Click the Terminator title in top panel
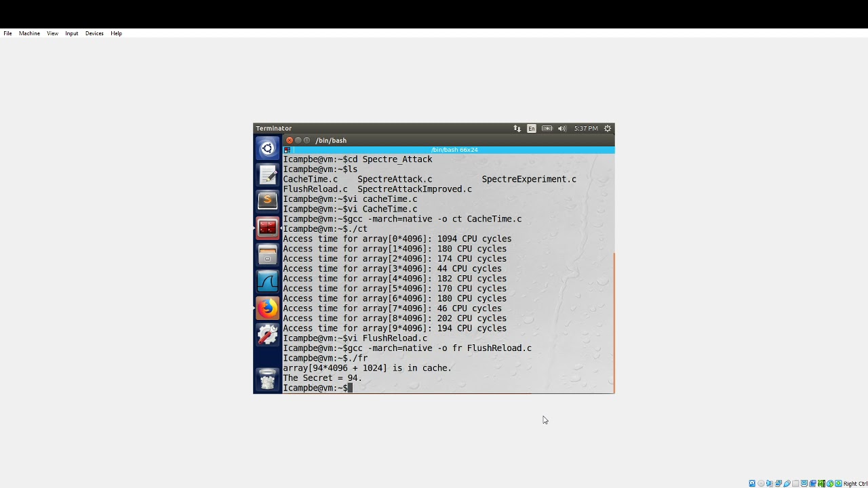 274,128
